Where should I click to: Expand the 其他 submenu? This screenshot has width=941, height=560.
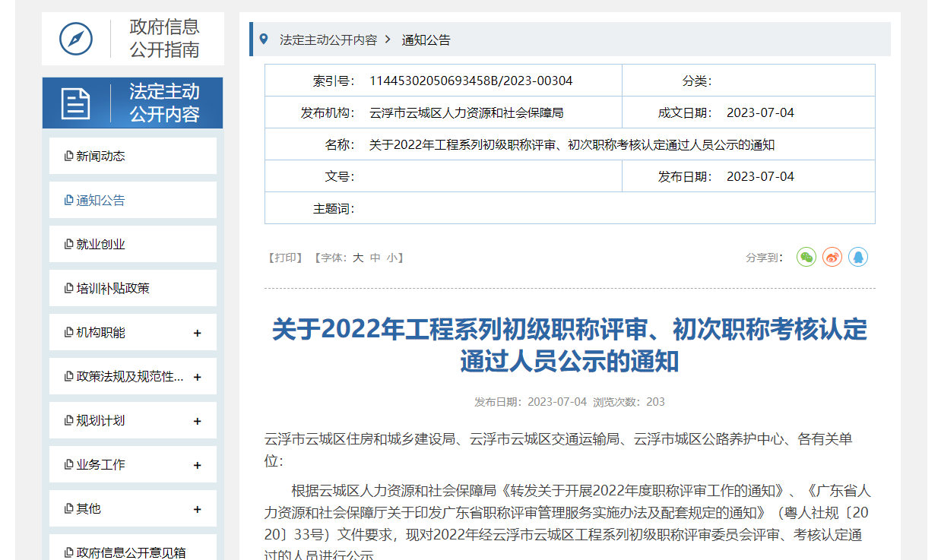pos(198,509)
